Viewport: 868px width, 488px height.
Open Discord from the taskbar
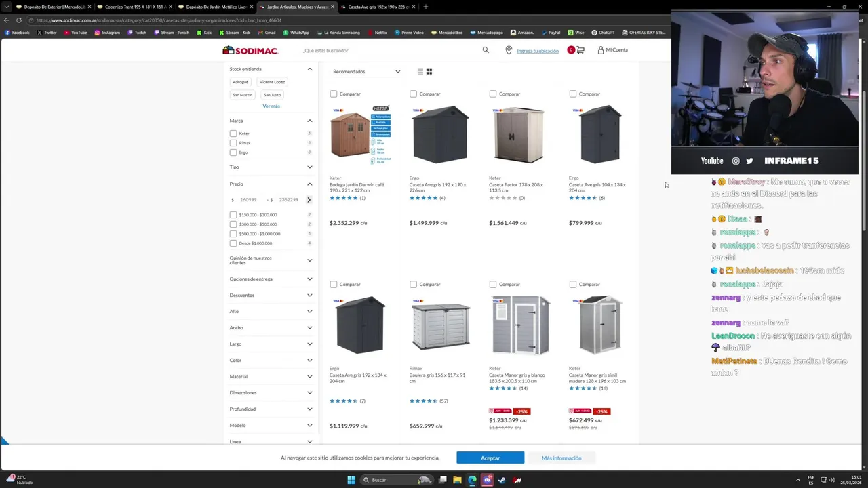[488, 480]
